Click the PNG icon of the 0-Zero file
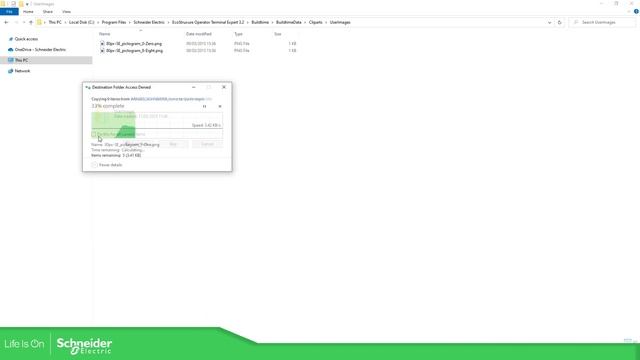640x360 pixels. coord(102,44)
